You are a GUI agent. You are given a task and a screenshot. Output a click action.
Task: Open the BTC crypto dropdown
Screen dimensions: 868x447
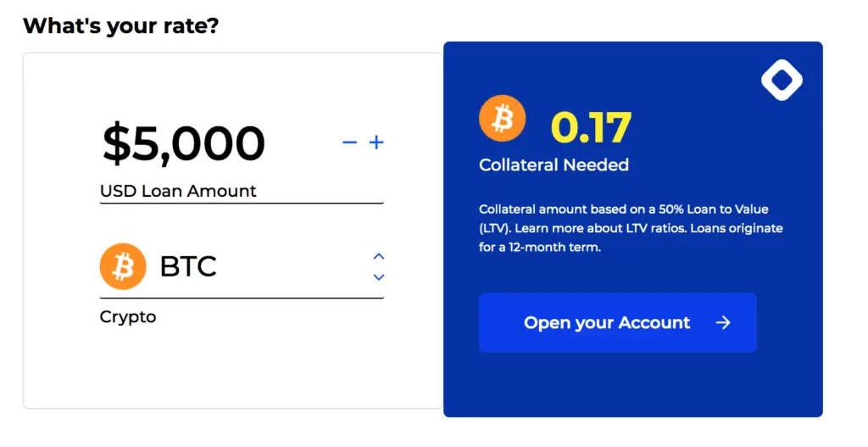242,267
